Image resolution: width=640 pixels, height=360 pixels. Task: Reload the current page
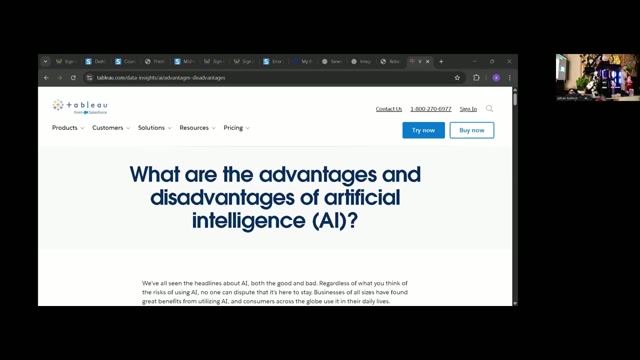[x=73, y=78]
